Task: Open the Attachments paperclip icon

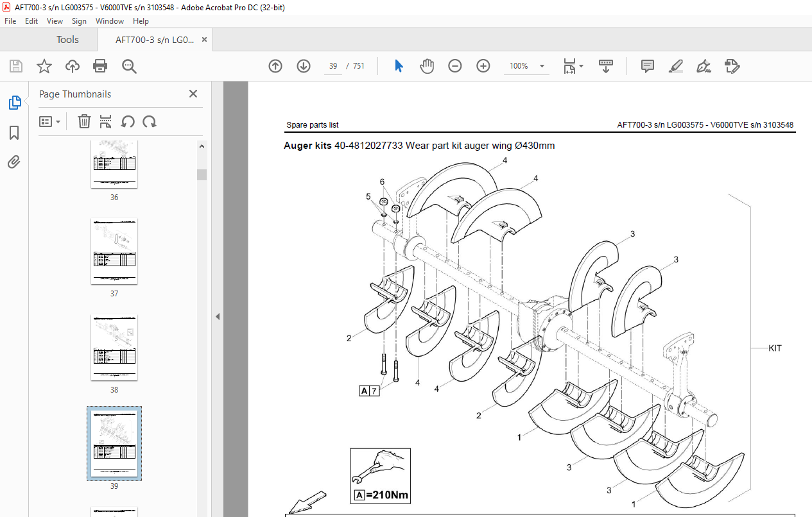Action: click(x=14, y=162)
